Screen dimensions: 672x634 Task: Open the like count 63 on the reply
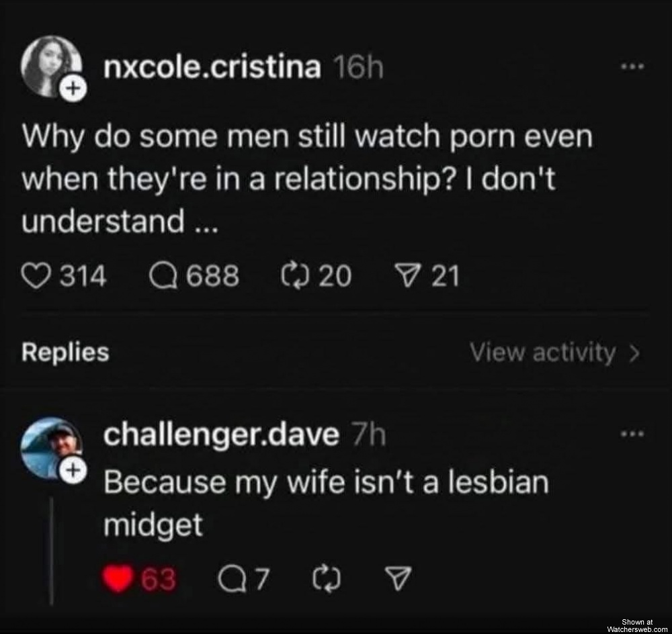[x=159, y=580]
